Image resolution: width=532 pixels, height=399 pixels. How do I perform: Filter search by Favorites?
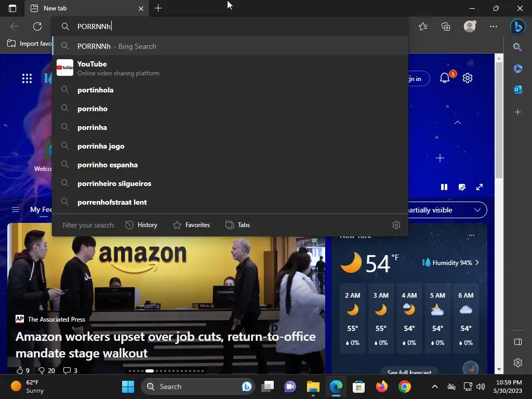pyautogui.click(x=191, y=225)
